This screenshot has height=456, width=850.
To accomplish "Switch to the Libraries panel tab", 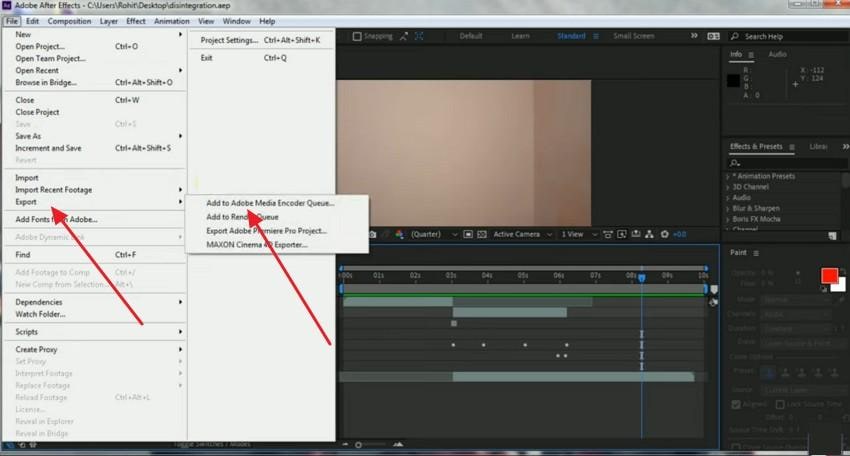I will coord(818,146).
